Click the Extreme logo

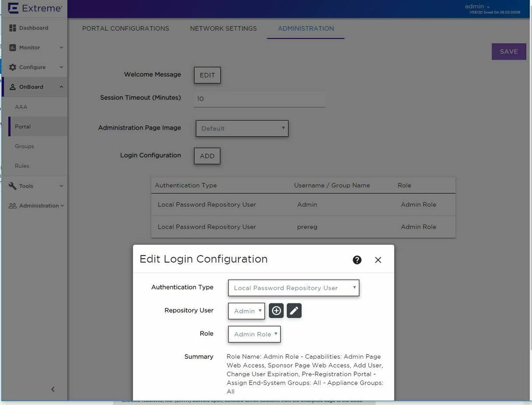(x=35, y=9)
